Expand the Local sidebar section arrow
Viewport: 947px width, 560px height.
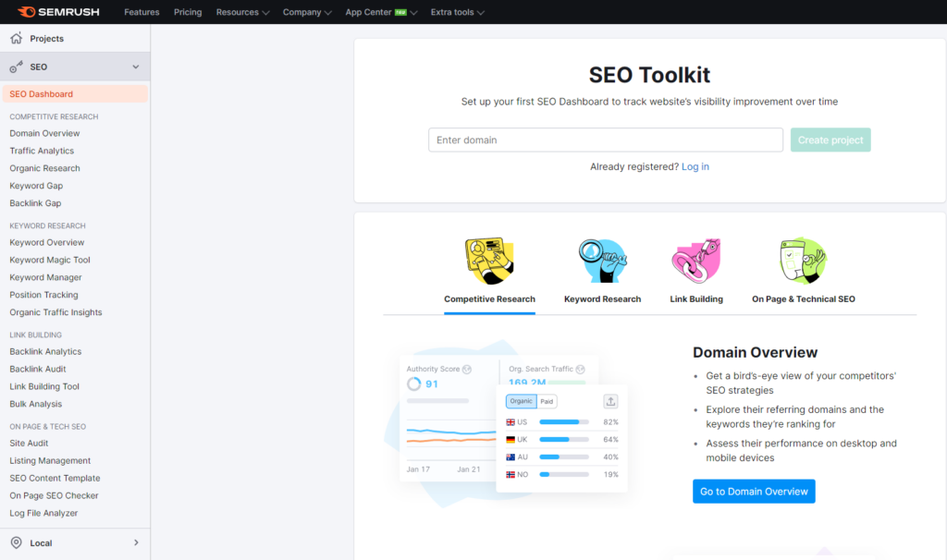click(x=136, y=542)
